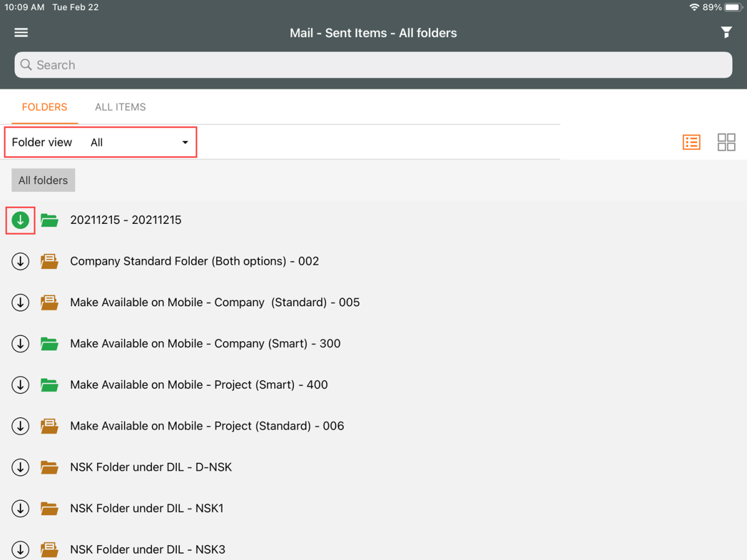This screenshot has height=560, width=747.
Task: Click the green download icon for 20211215
Action: click(x=21, y=220)
